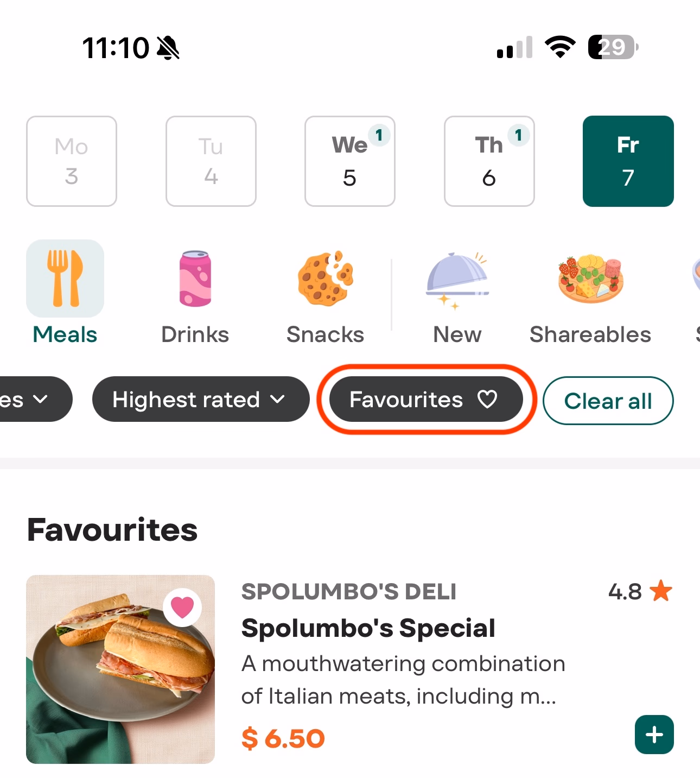Viewport: 700px width, 778px height.
Task: Open the Drinks soda can category
Action: pos(195,279)
